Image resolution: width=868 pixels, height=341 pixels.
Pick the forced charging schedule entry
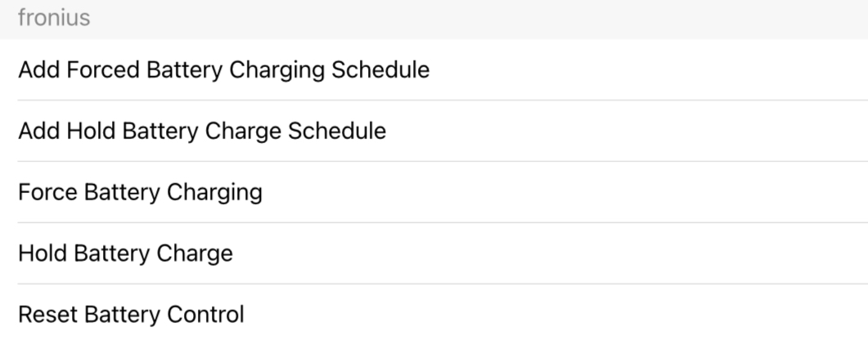(x=223, y=70)
